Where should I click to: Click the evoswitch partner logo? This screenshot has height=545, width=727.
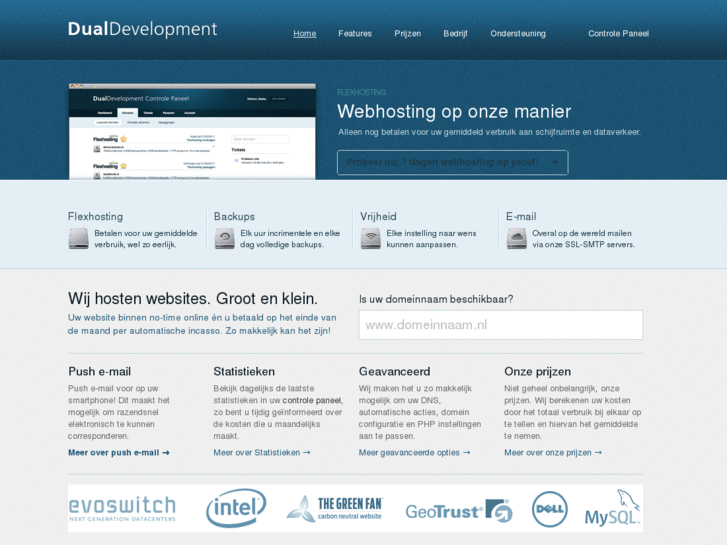pyautogui.click(x=122, y=509)
